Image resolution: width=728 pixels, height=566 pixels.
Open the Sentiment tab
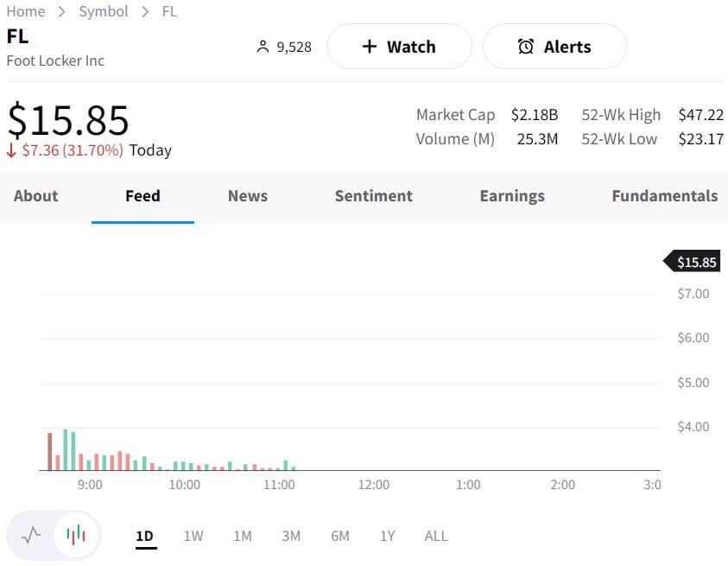tap(373, 196)
